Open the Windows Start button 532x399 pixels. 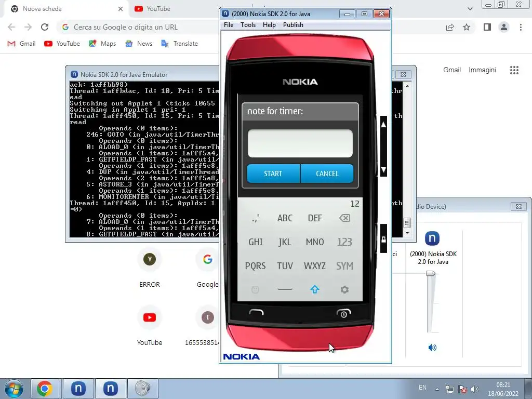coord(14,389)
